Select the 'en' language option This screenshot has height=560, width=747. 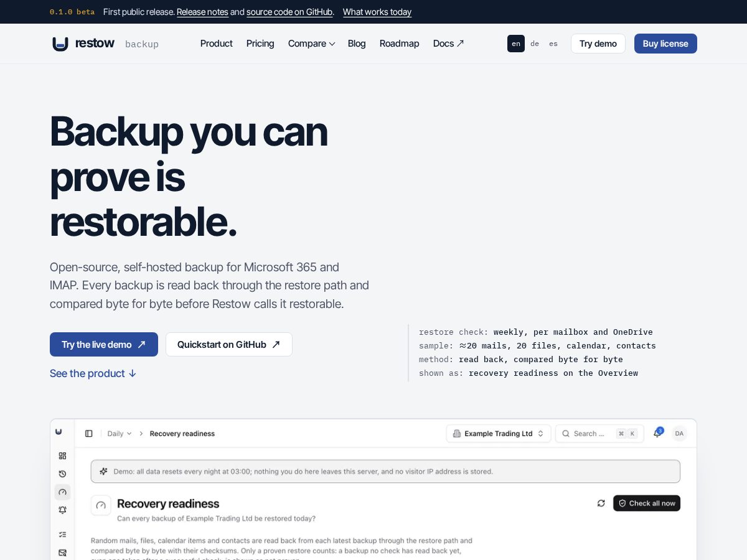[x=516, y=44]
